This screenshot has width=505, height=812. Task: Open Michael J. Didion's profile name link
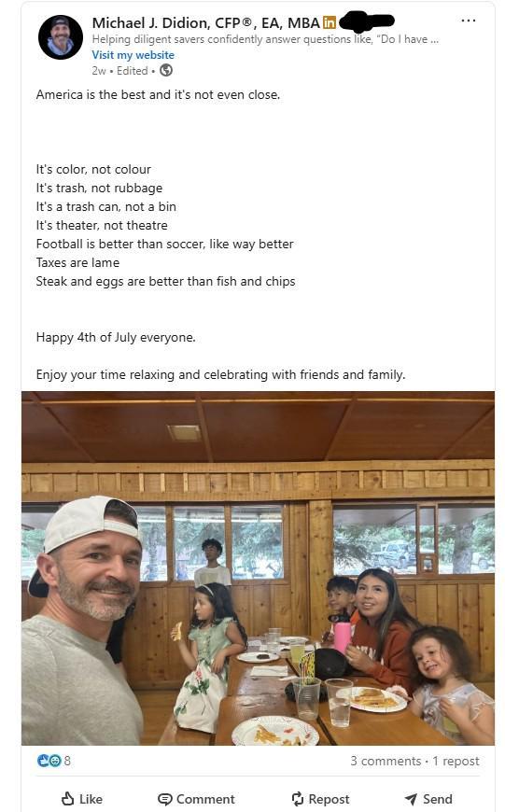(205, 22)
